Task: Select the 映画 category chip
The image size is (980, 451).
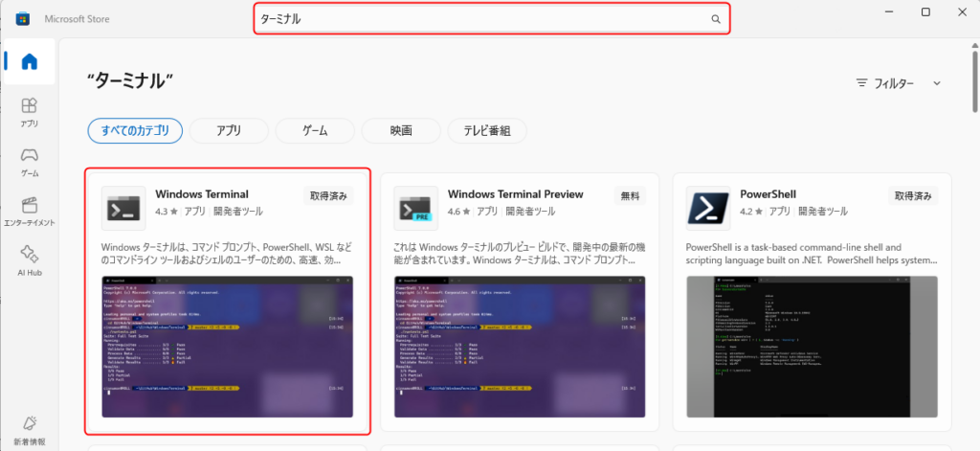Action: 401,131
